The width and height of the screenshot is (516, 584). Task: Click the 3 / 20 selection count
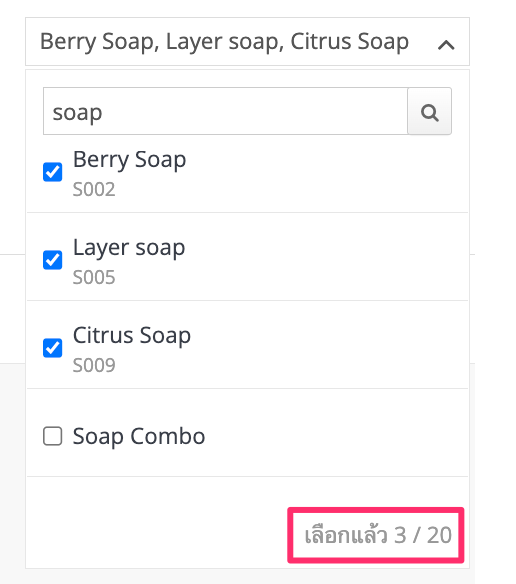pos(423,535)
